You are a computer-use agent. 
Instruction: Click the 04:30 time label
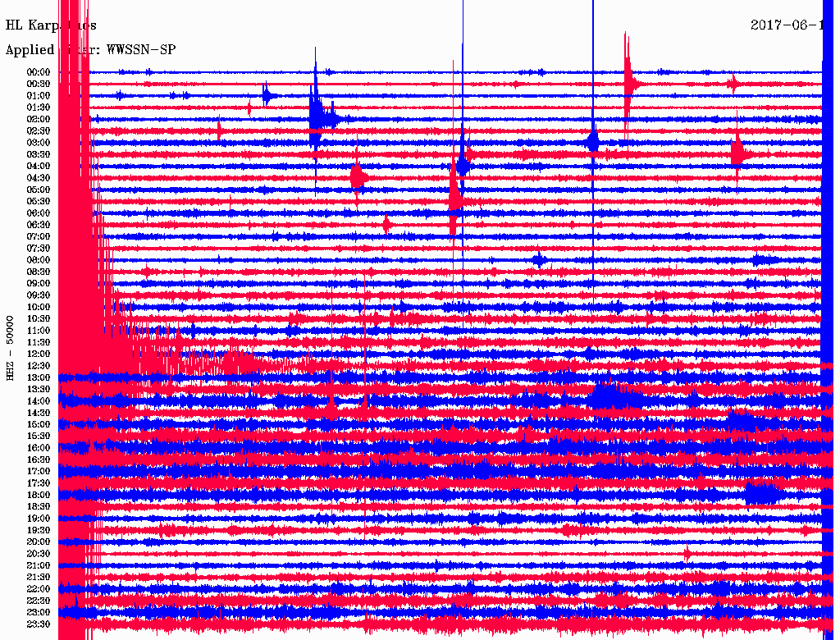pyautogui.click(x=39, y=178)
